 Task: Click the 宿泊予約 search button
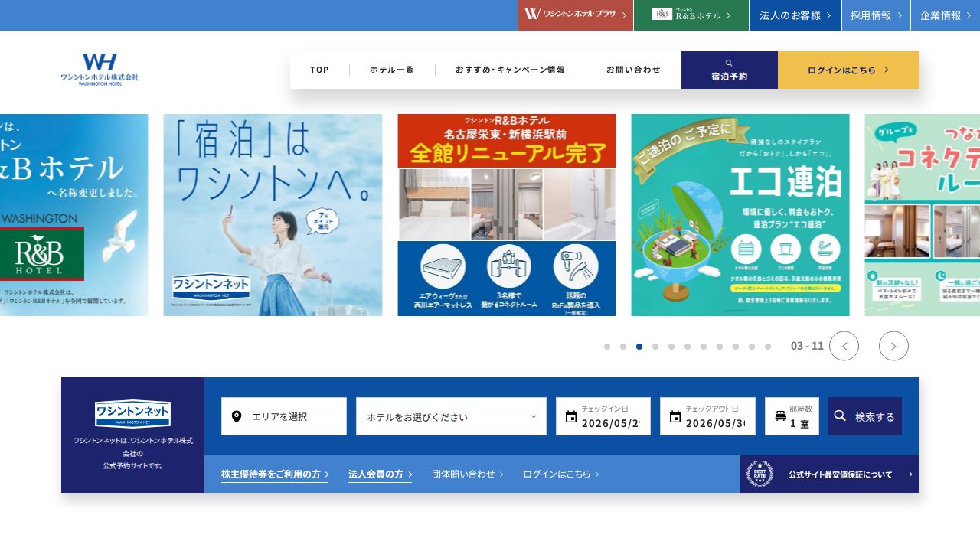(730, 70)
